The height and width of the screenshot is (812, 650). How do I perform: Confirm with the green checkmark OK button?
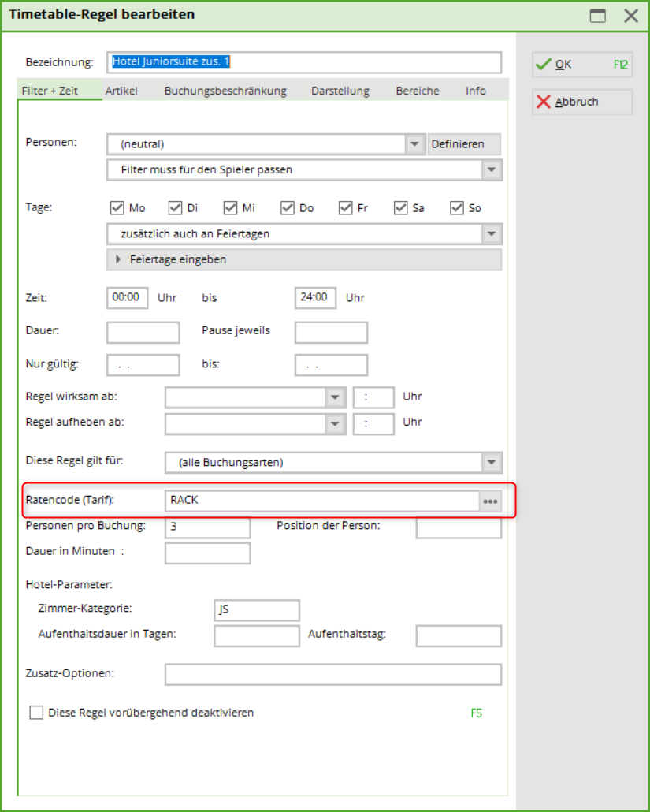(581, 65)
